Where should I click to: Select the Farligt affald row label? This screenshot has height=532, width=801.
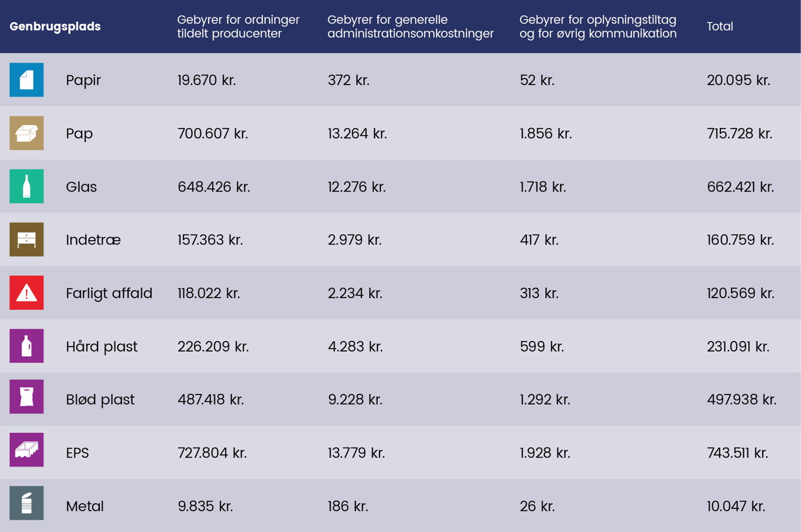click(109, 293)
